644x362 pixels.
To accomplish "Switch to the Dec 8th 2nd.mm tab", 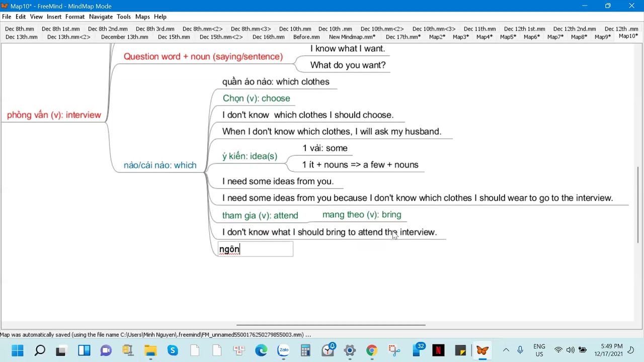I will pos(108,29).
